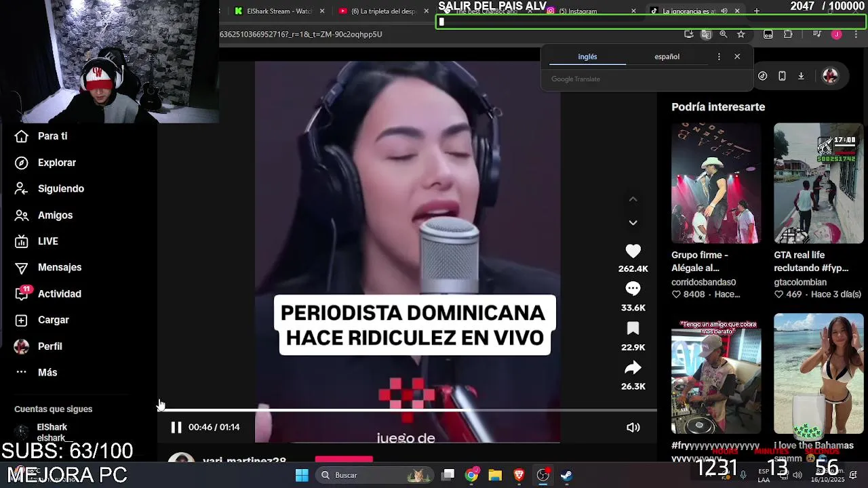Go to previous video up chevron
The width and height of the screenshot is (868, 488).
click(x=633, y=199)
